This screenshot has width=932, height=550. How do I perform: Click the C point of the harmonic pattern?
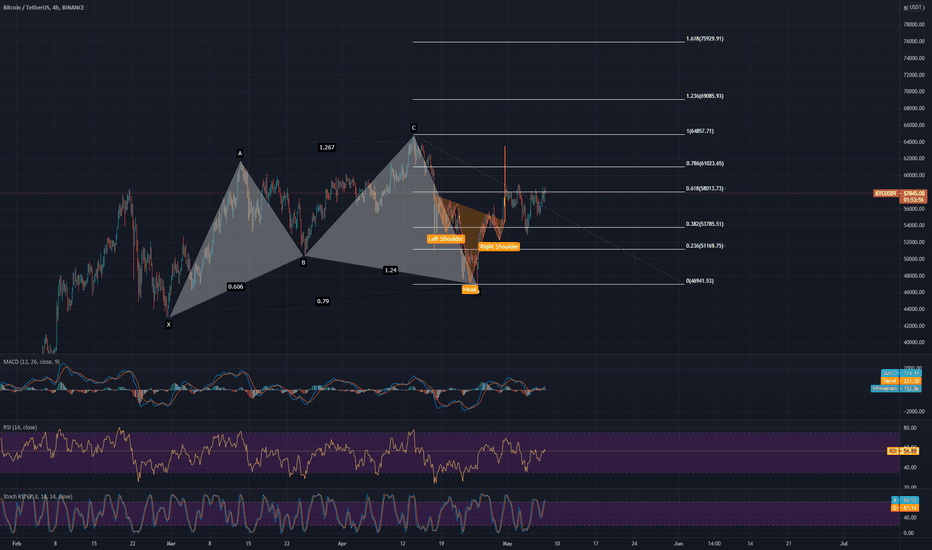[414, 128]
